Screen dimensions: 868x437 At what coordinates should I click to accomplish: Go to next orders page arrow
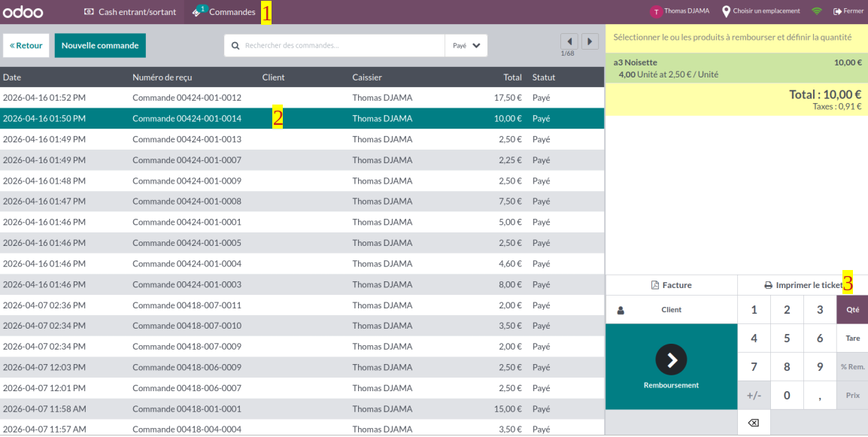pyautogui.click(x=590, y=41)
